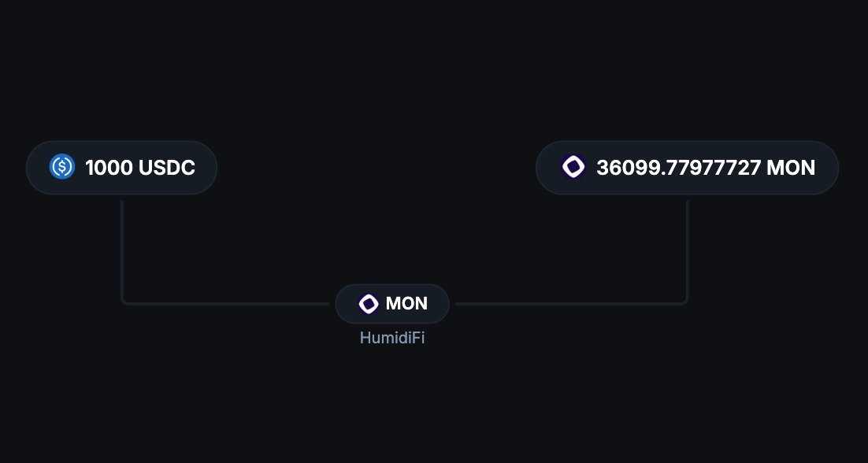Viewport: 868px width, 463px height.
Task: Click the bottom-right corner of the route path
Action: tap(685, 301)
